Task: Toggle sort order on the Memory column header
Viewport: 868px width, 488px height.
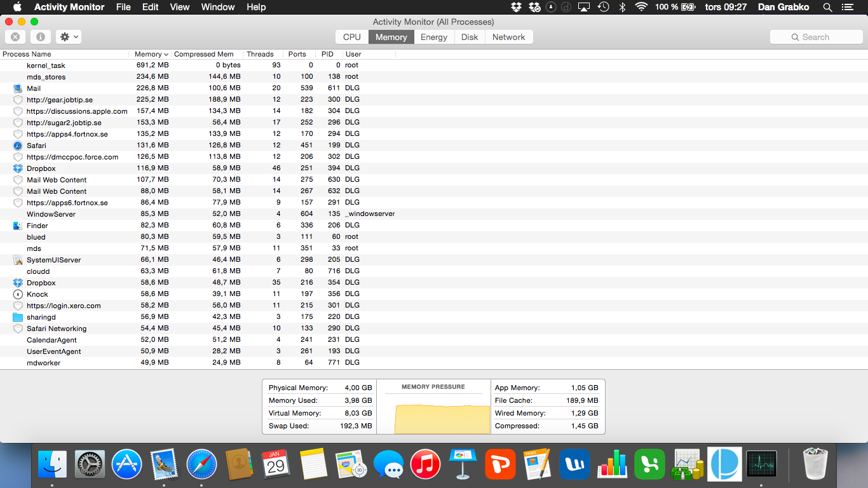Action: coord(151,54)
